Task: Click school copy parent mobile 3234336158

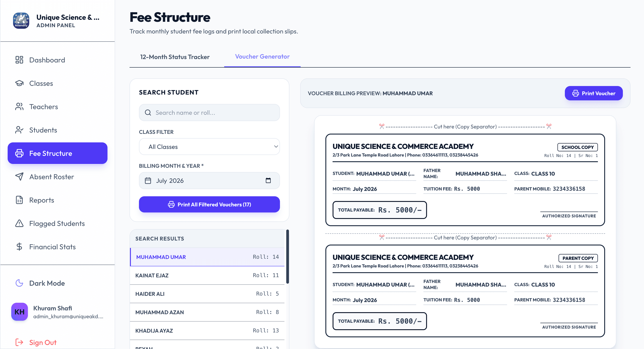Action: pos(569,189)
